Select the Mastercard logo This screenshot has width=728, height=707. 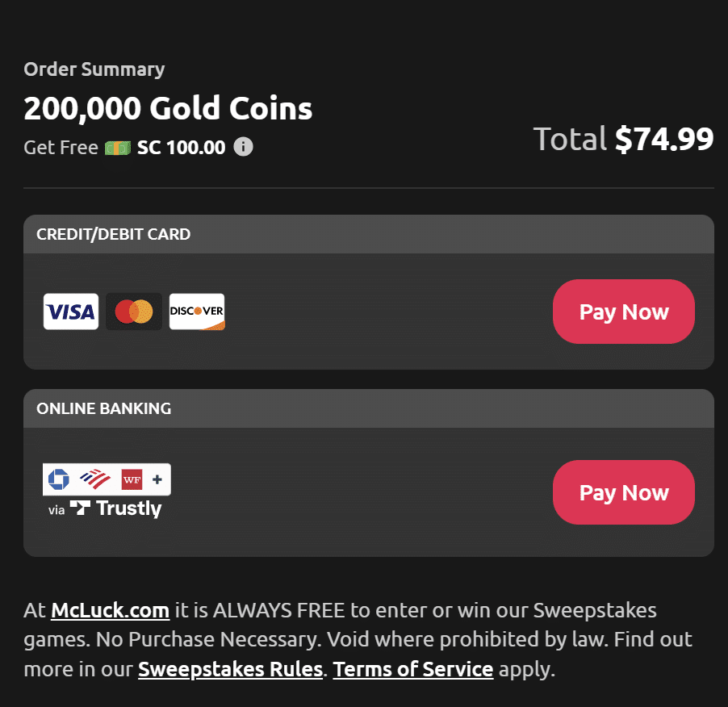pos(134,312)
